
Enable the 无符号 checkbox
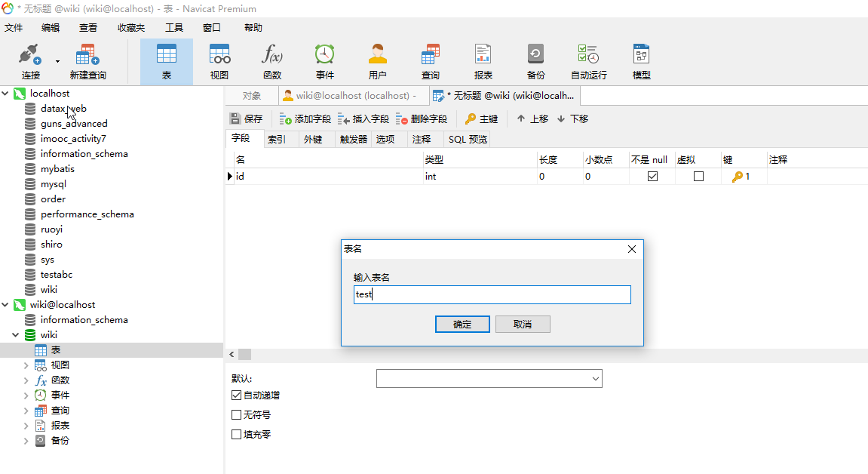[x=236, y=415]
